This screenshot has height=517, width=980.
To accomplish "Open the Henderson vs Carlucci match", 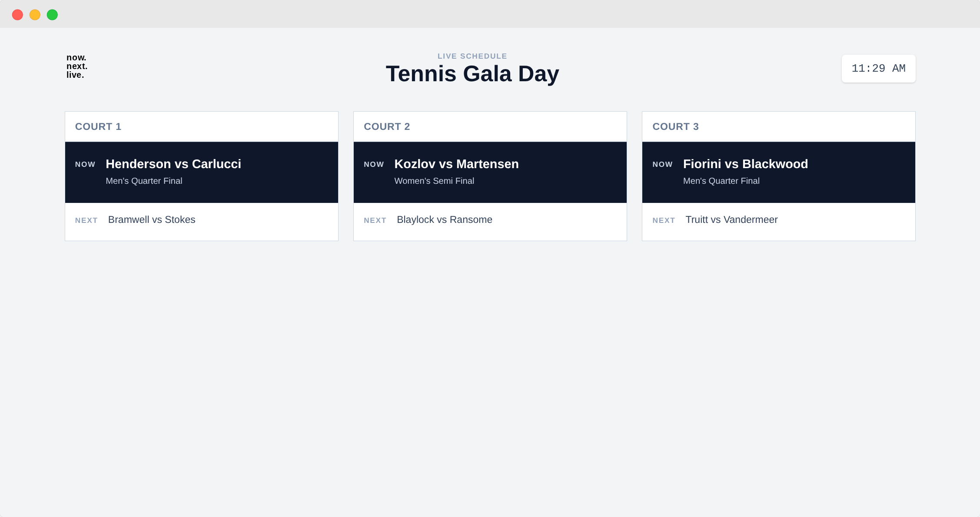I will pyautogui.click(x=173, y=164).
